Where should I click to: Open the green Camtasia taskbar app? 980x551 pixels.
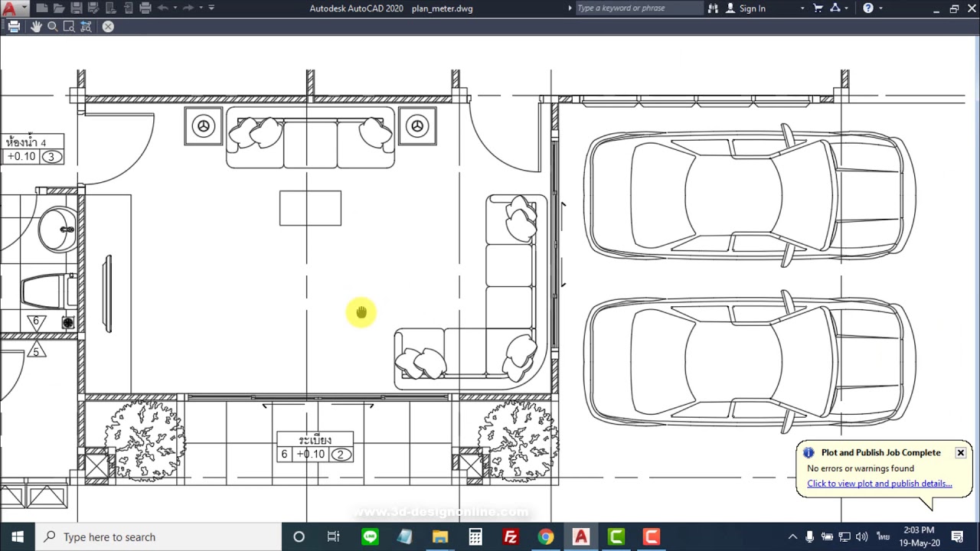pyautogui.click(x=616, y=536)
